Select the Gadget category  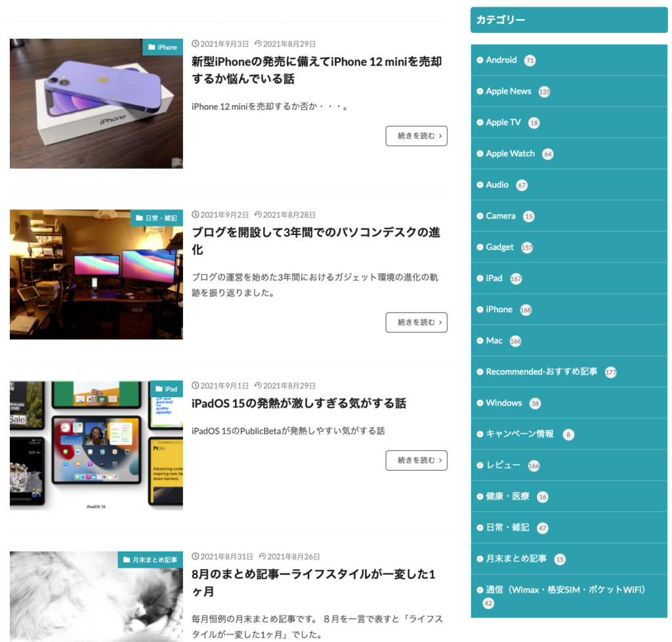[569, 247]
